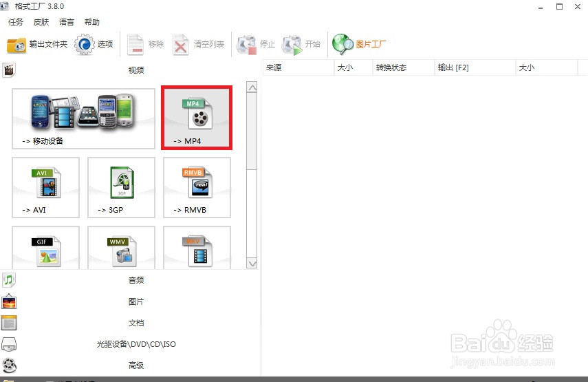Click the 输出 [F2] column header
588x382 pixels.
click(x=475, y=67)
